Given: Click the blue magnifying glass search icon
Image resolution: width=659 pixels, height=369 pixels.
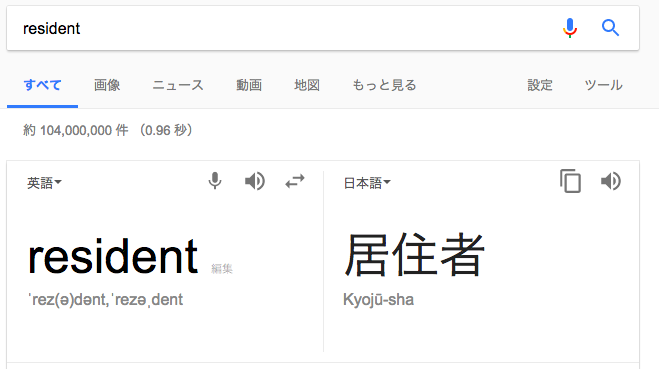Looking at the screenshot, I should (x=610, y=28).
